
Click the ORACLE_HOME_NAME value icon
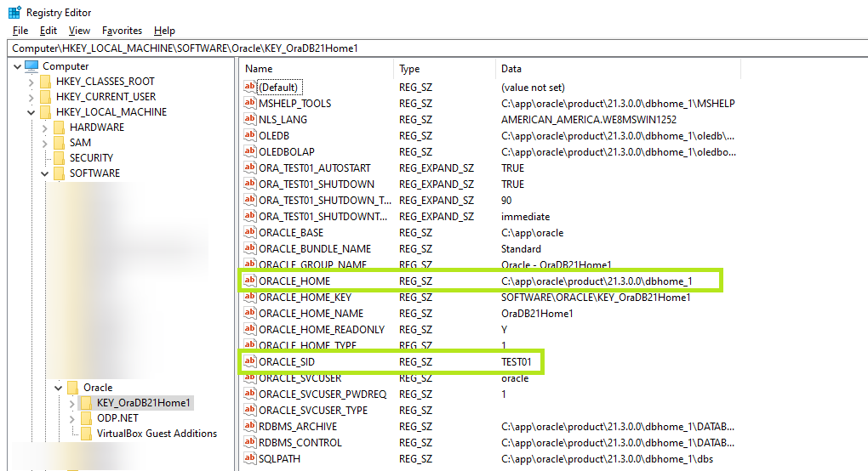(249, 312)
